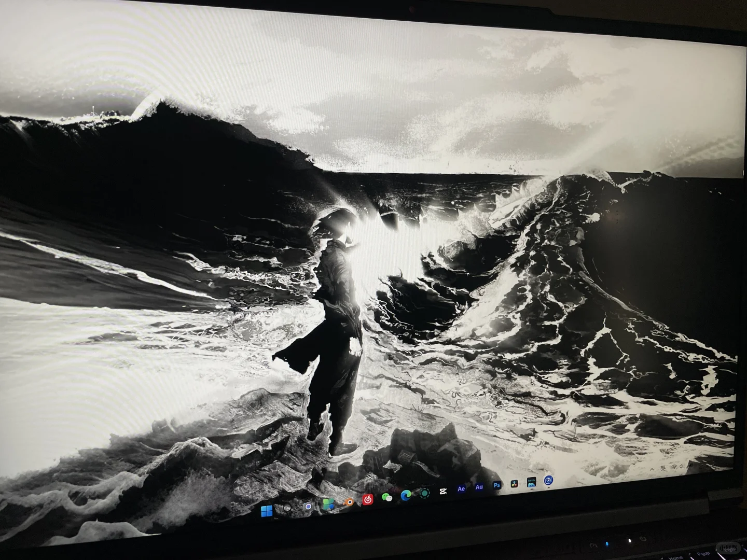Open the last blue circular taskbar icon
This screenshot has width=747, height=560.
(548, 480)
